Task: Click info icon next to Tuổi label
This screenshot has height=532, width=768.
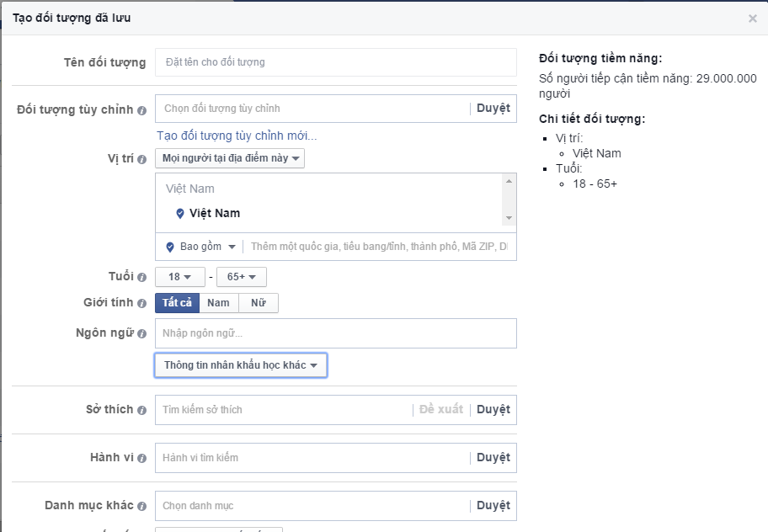Action: point(141,277)
